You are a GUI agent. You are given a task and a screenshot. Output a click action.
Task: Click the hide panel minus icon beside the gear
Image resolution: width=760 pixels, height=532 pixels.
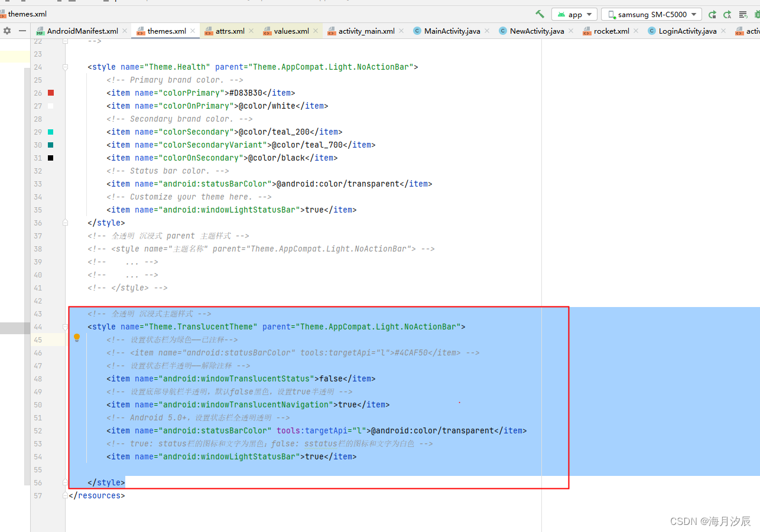click(x=22, y=31)
